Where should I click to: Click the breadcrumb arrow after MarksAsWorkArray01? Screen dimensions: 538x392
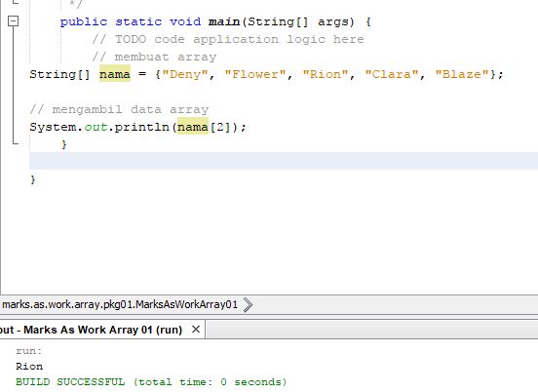coord(248,305)
